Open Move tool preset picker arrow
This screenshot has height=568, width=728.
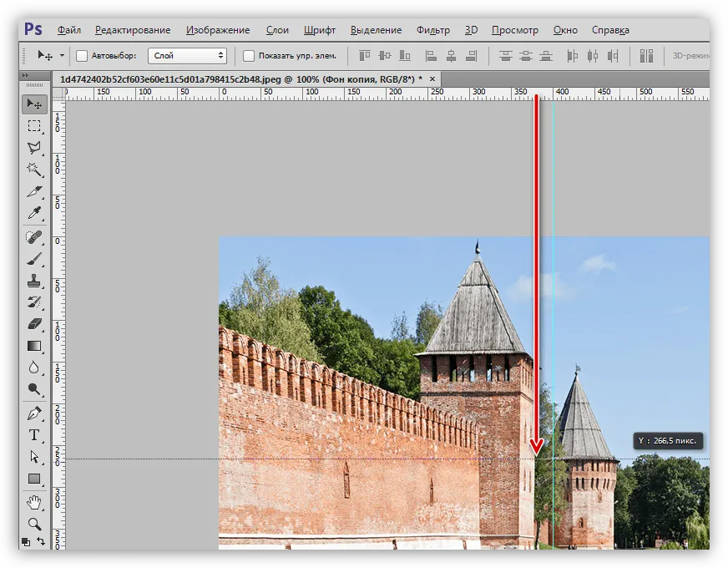[63, 56]
